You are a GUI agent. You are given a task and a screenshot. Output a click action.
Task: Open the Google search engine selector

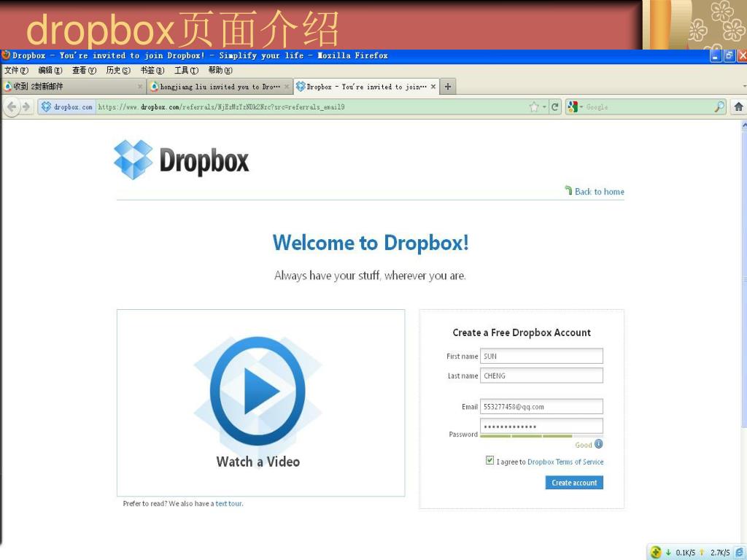pyautogui.click(x=575, y=107)
